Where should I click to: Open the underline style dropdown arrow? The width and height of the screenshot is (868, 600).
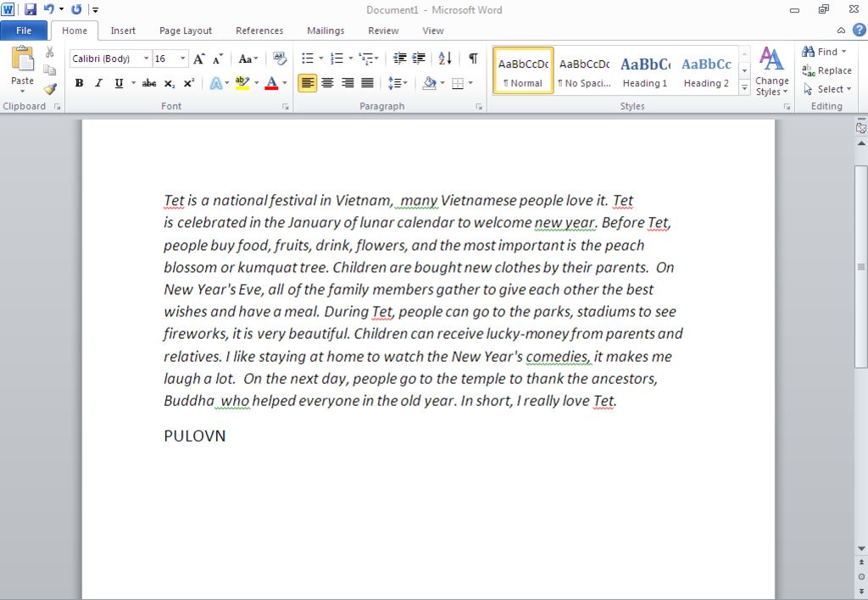coord(133,83)
